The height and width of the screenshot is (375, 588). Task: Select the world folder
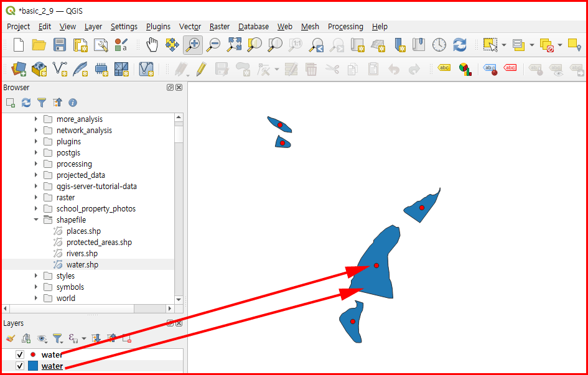click(65, 299)
